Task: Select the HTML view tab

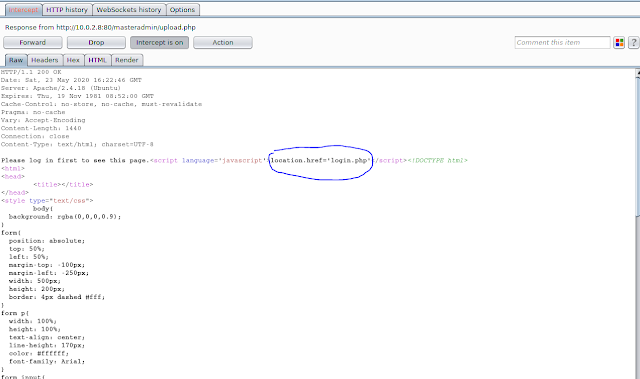Action: pos(98,60)
